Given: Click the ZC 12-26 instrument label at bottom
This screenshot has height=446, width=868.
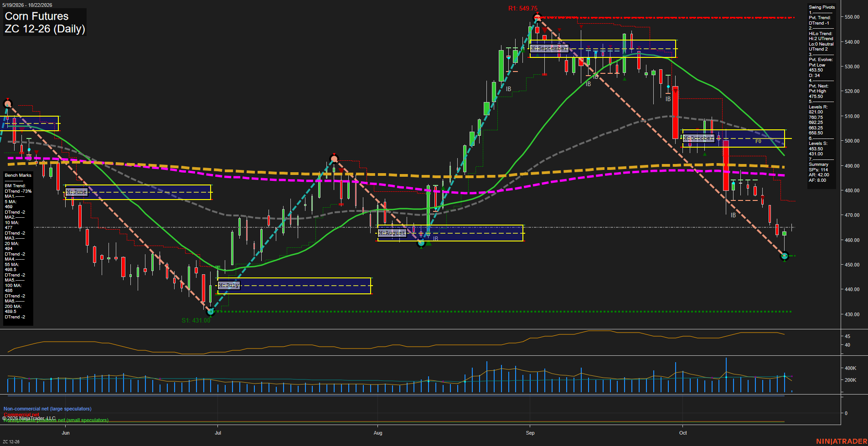Looking at the screenshot, I should pyautogui.click(x=11, y=442).
